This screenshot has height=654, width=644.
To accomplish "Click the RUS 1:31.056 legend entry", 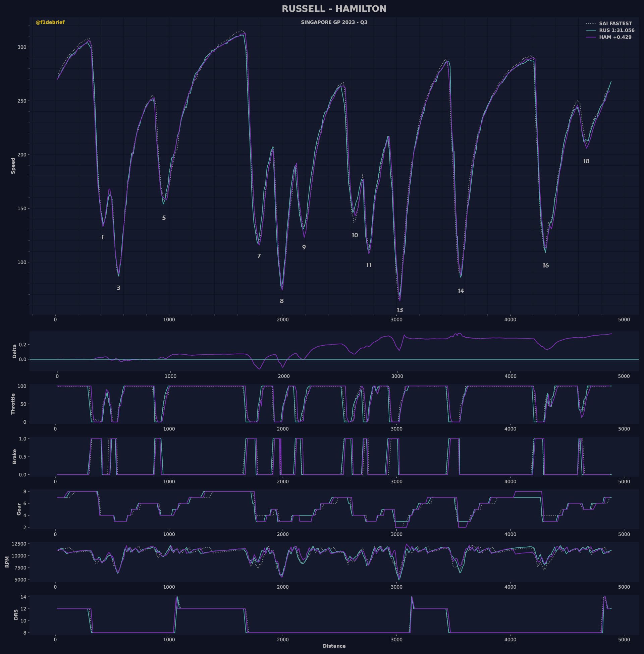I will [x=616, y=31].
